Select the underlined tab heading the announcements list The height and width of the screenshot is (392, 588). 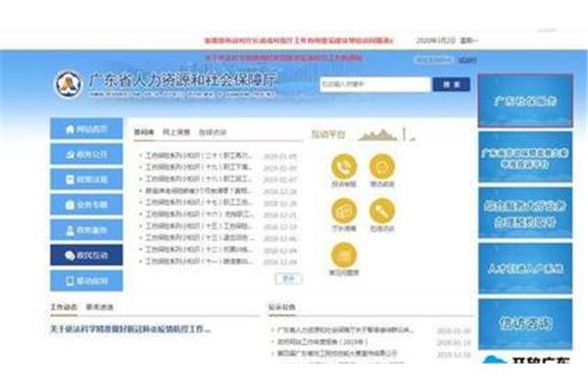pos(281,307)
